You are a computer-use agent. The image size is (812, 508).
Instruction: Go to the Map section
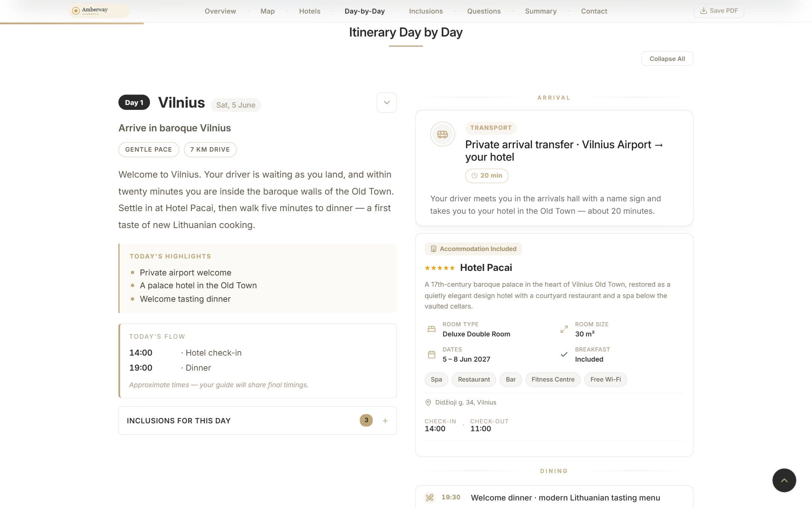click(268, 11)
